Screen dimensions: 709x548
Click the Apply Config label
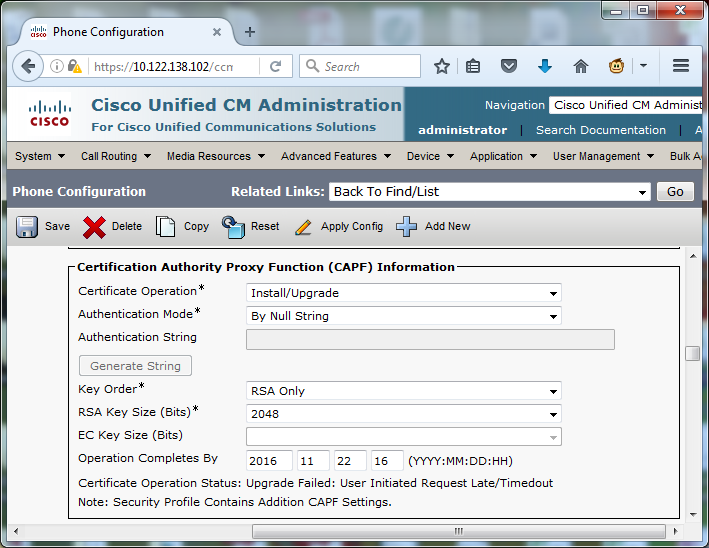point(352,227)
